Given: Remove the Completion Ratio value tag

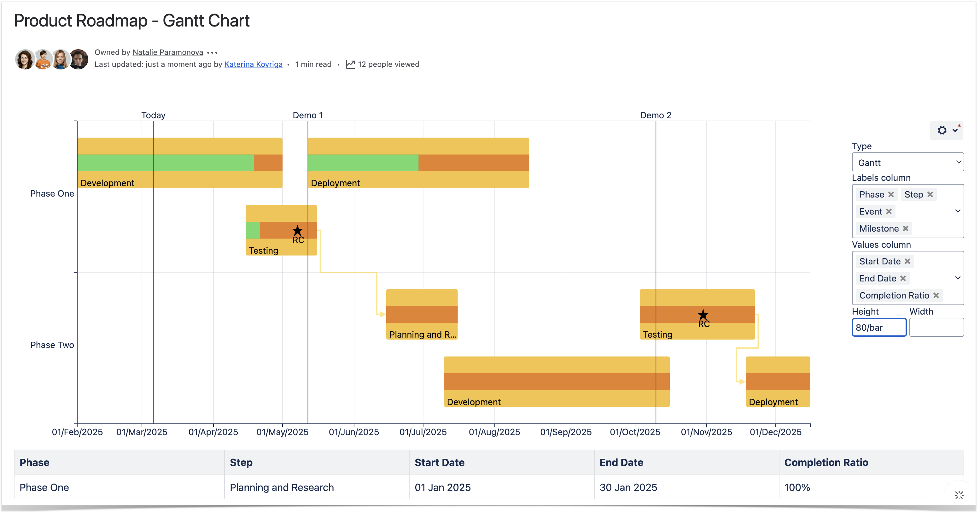Looking at the screenshot, I should coord(936,295).
